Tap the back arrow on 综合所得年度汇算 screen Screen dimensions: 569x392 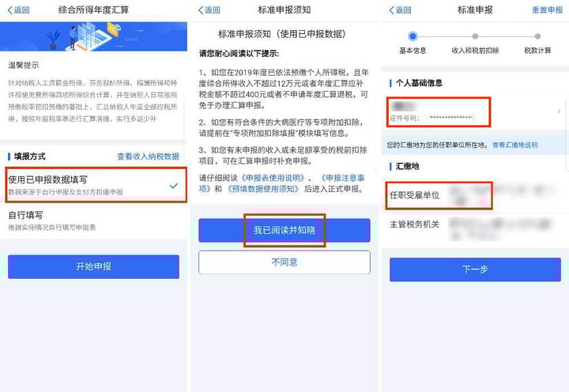[18, 10]
